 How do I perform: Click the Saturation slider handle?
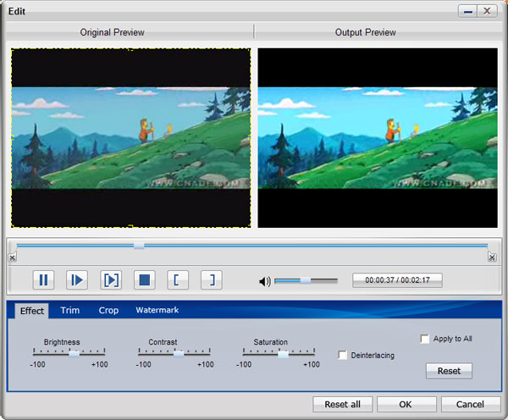(x=283, y=354)
